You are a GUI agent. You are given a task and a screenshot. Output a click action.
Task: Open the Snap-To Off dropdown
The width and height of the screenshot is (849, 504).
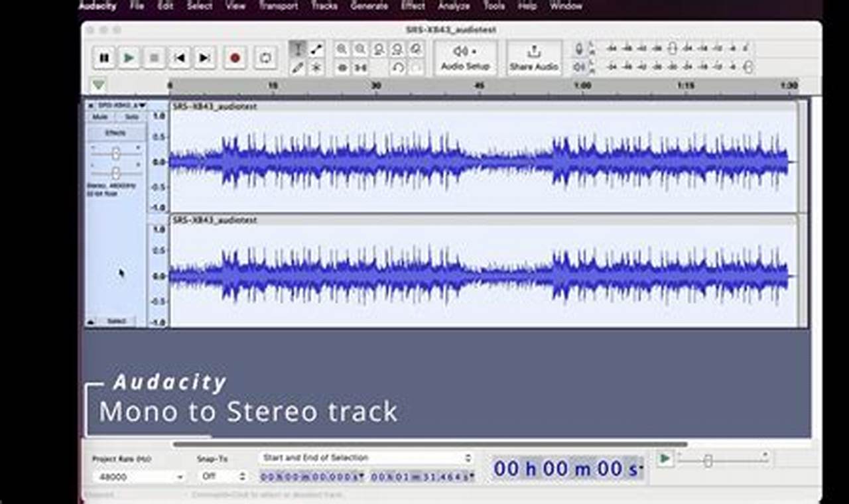tap(222, 477)
